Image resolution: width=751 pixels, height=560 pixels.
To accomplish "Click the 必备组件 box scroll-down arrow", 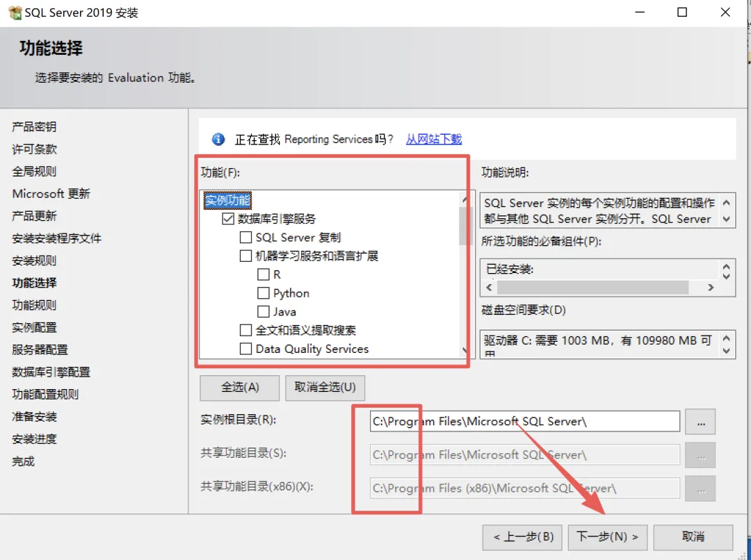I will [727, 276].
